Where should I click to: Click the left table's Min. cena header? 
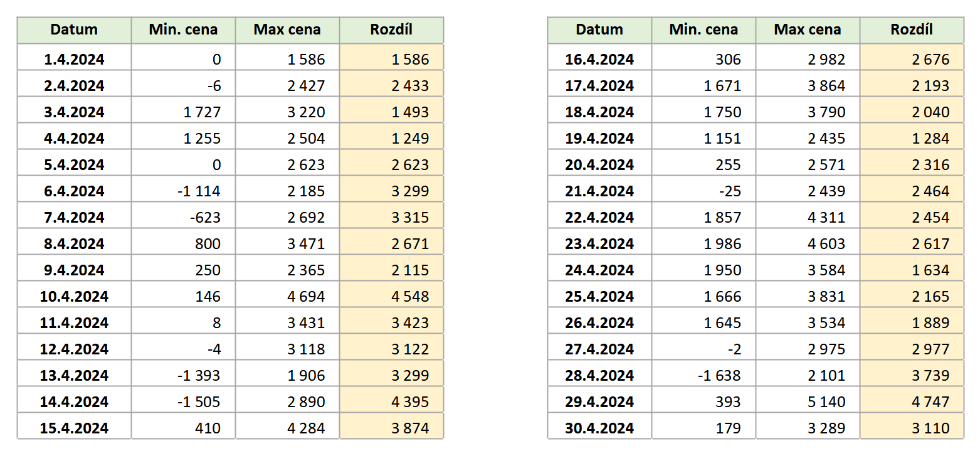[183, 29]
